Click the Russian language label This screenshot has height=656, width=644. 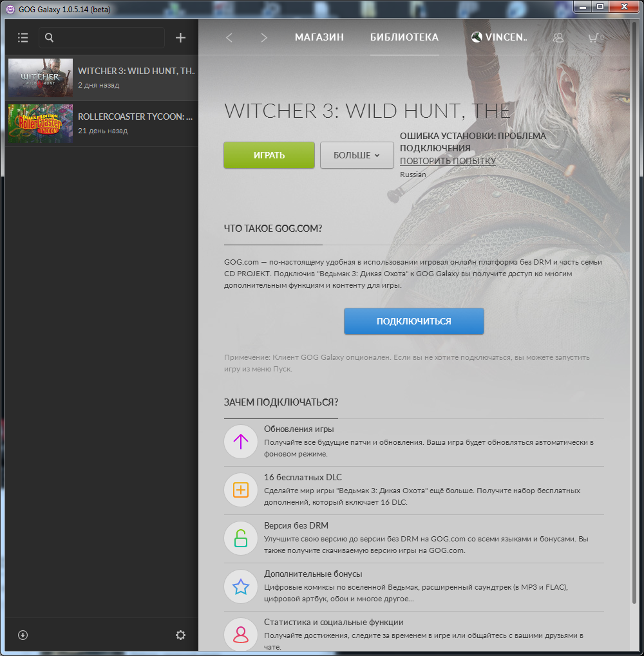[413, 174]
